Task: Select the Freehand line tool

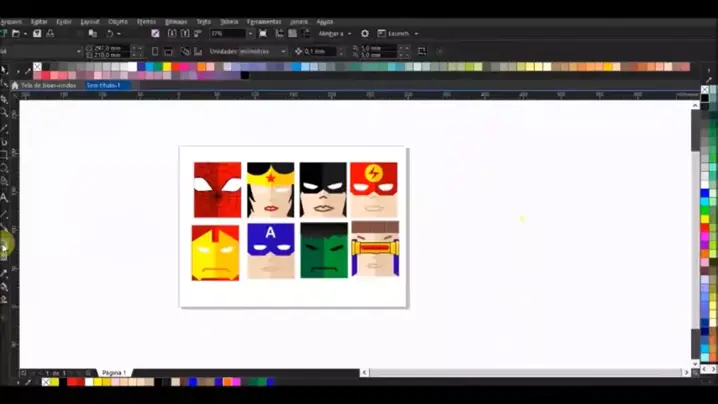Action: tap(4, 129)
